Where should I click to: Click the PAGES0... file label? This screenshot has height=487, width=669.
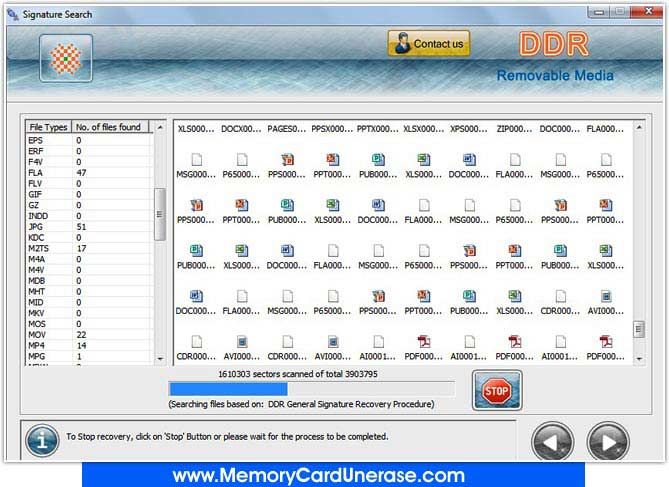(287, 129)
